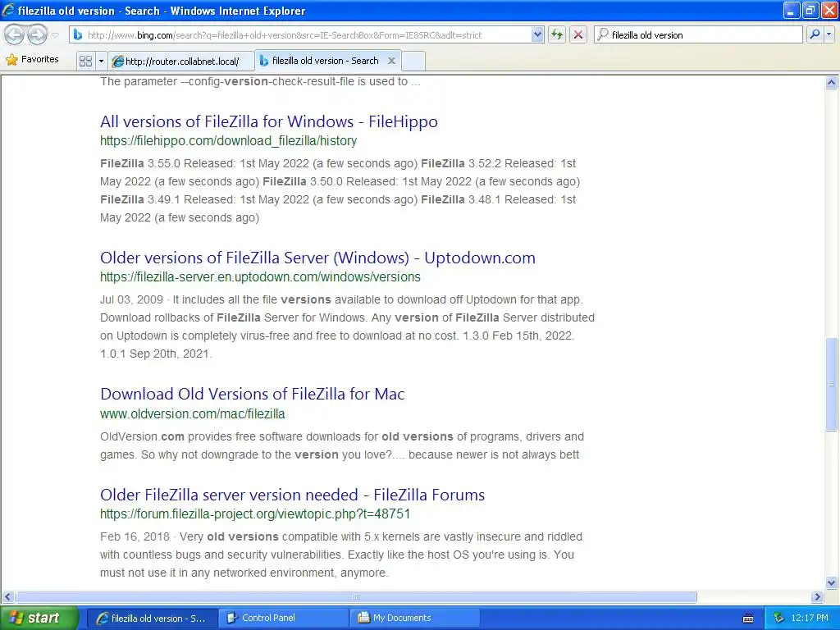This screenshot has width=840, height=630.
Task: Click the config-version-check-result-file text line
Action: (x=260, y=81)
